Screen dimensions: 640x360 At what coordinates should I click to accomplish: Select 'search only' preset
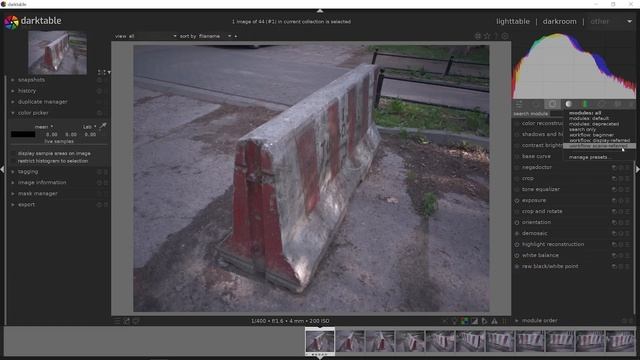pyautogui.click(x=582, y=129)
